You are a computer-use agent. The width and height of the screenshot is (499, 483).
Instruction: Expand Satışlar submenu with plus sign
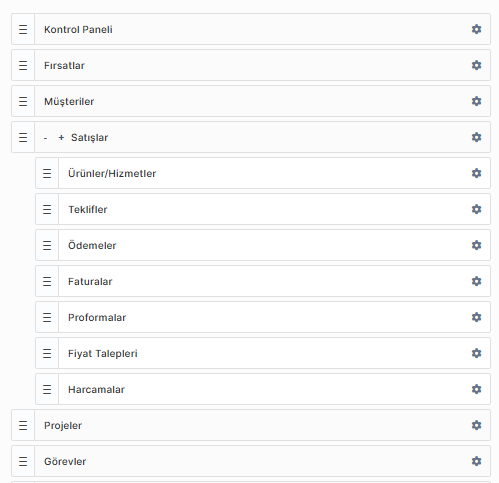(x=61, y=137)
